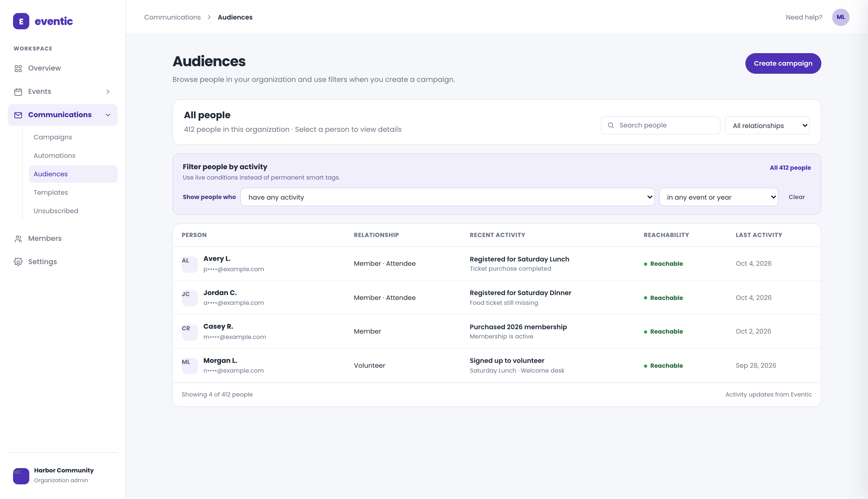
Task: Select Avery L. name in table
Action: pos(216,259)
